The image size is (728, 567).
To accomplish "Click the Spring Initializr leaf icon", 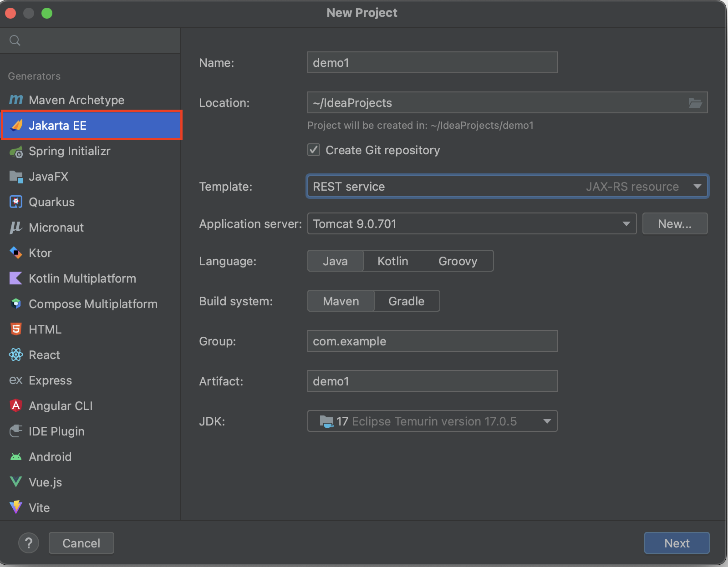I will coord(16,152).
